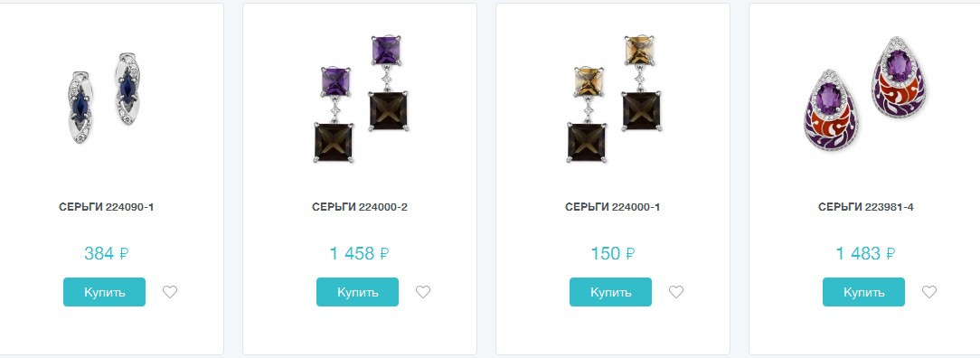The height and width of the screenshot is (358, 980).
Task: Select the 1 458 ₽ price label
Action: pyautogui.click(x=360, y=253)
